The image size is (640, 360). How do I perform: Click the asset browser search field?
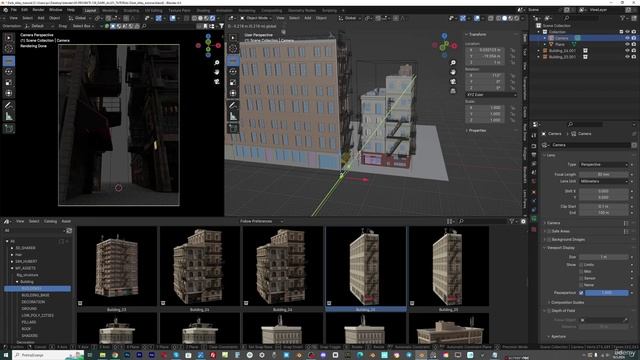482,221
